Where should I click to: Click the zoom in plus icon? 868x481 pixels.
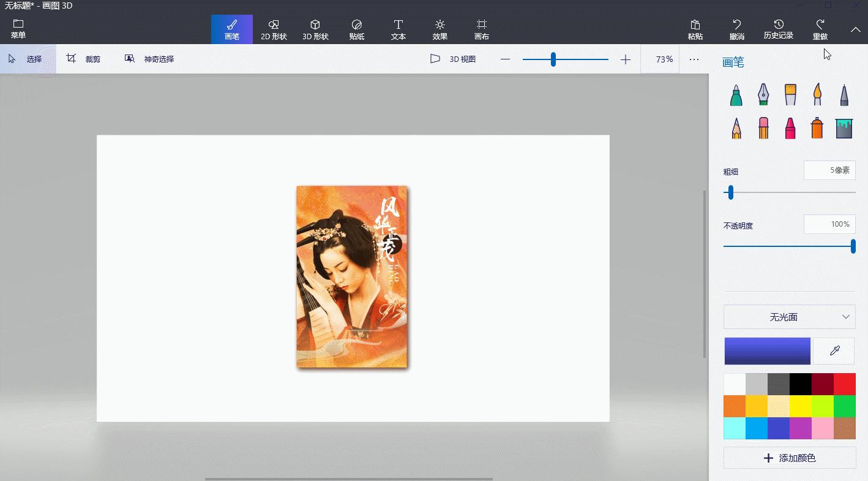pos(625,59)
